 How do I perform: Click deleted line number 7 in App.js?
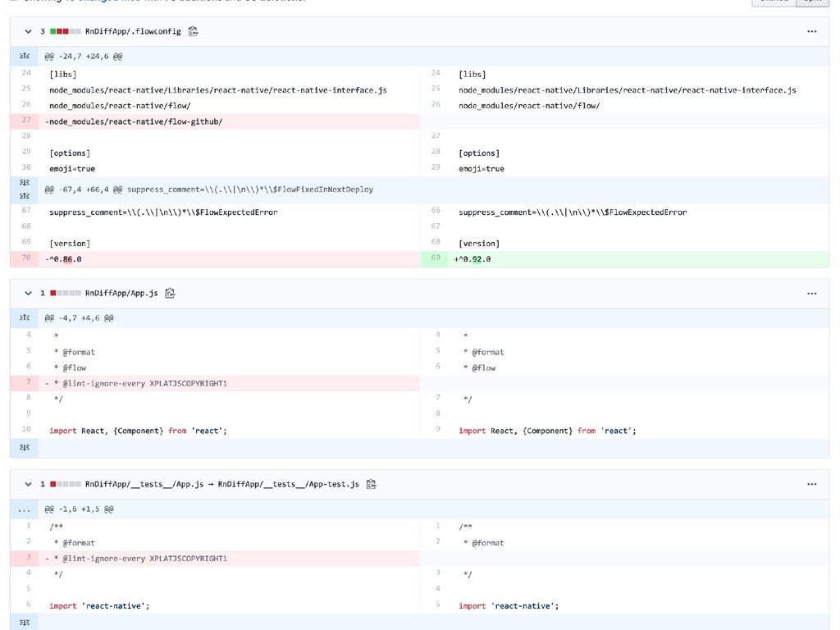click(24, 383)
